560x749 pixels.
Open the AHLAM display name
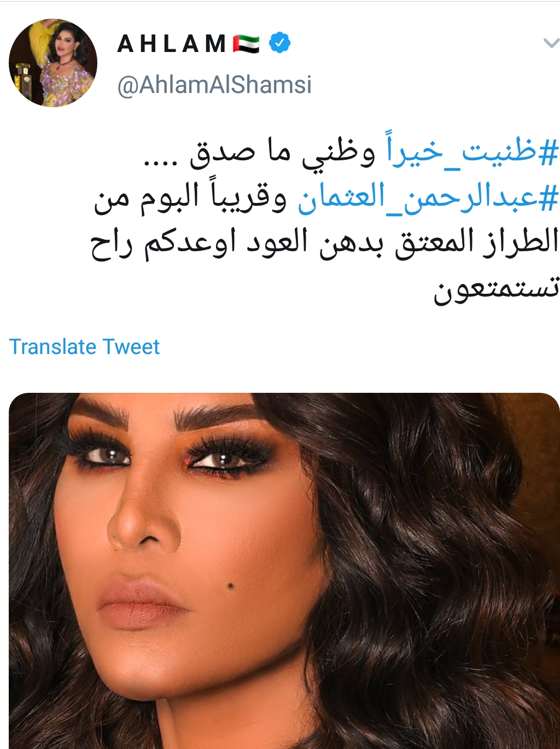pyautogui.click(x=172, y=44)
